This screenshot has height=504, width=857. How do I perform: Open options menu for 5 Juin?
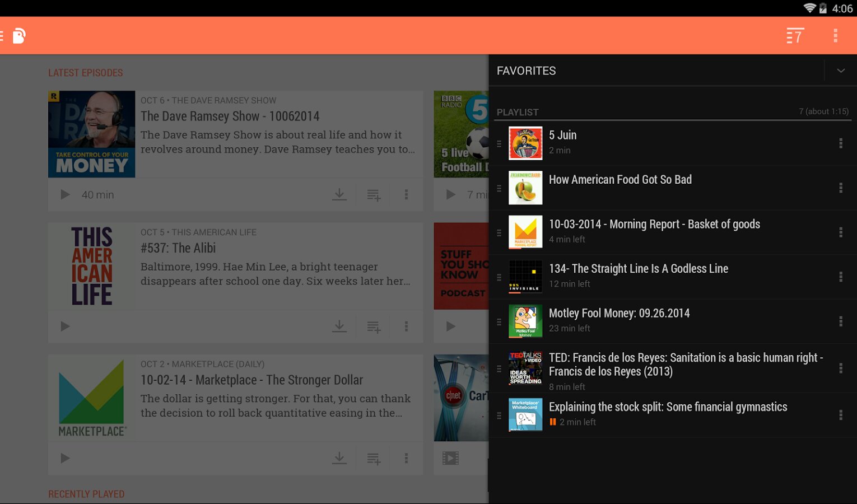pyautogui.click(x=841, y=143)
